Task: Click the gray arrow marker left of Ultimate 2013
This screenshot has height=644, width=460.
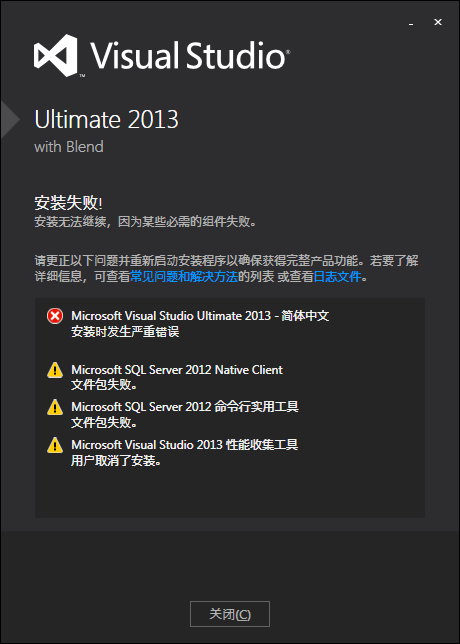Action: pyautogui.click(x=10, y=120)
